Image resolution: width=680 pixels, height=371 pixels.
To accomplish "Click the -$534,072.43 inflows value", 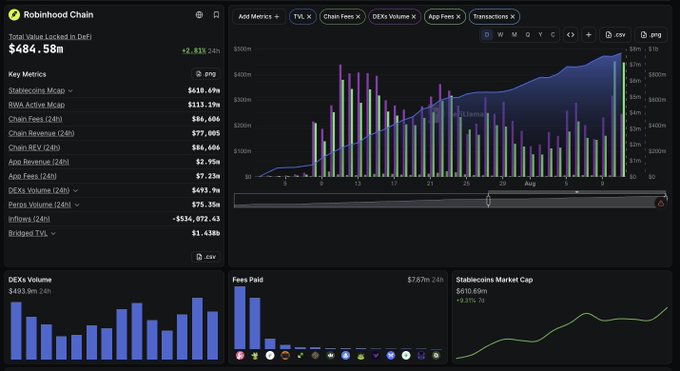I will [196, 219].
